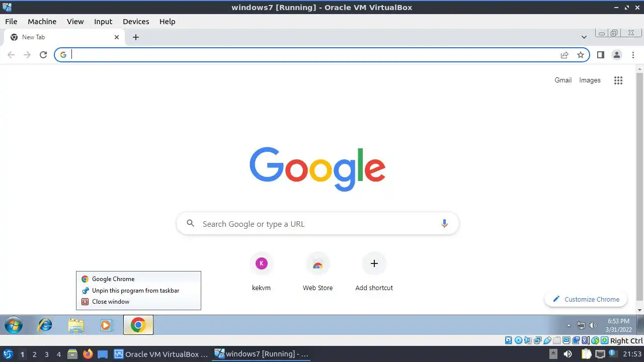
Task: Share this page icon in address bar
Action: pyautogui.click(x=565, y=55)
